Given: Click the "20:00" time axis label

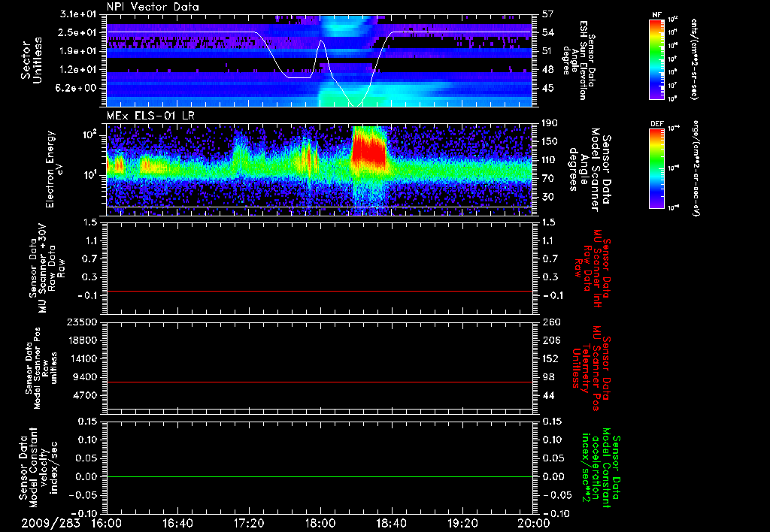Looking at the screenshot, I should pos(534,523).
